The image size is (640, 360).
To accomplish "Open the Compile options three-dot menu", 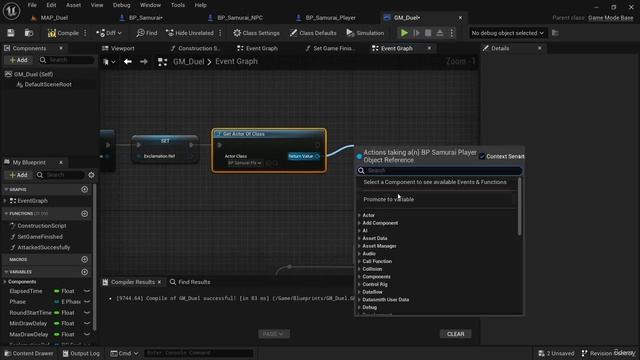I will 85,33.
